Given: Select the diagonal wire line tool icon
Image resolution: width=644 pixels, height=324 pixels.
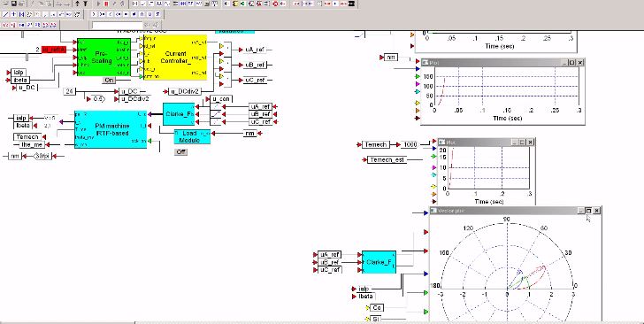Looking at the screenshot, I should (x=5, y=14).
